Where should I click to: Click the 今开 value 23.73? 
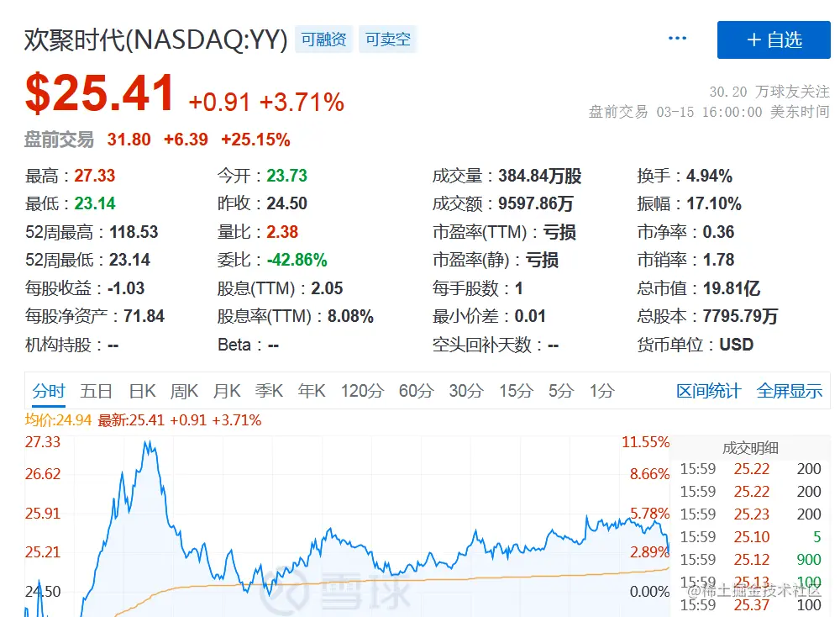286,176
